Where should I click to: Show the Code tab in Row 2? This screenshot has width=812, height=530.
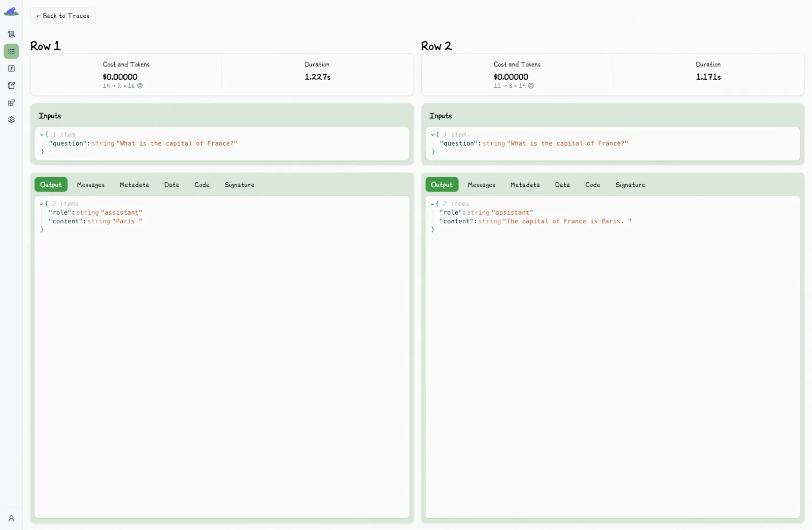coord(592,185)
